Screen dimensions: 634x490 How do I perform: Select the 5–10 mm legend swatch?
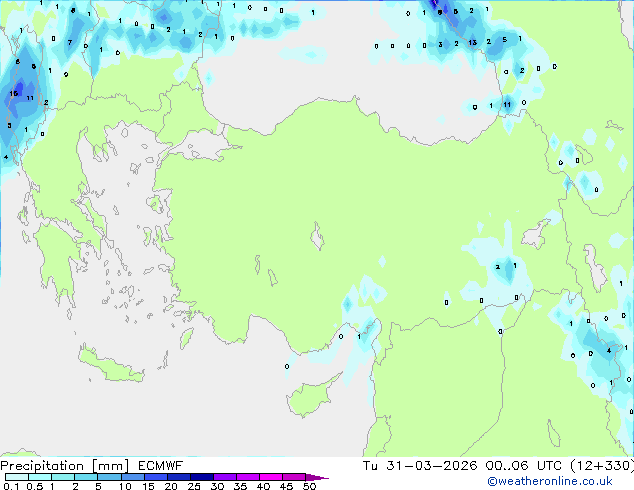[109, 477]
